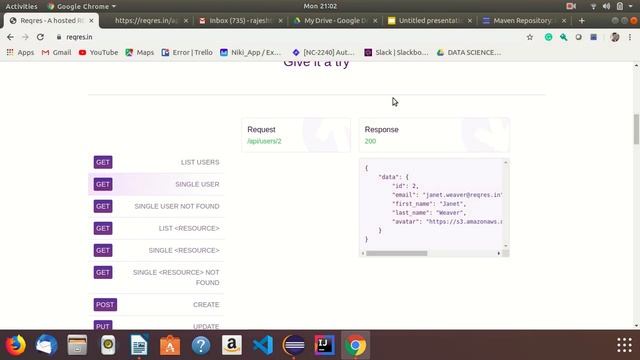Reload the reqres.in page
Image resolution: width=640 pixels, height=360 pixels.
[x=40, y=37]
